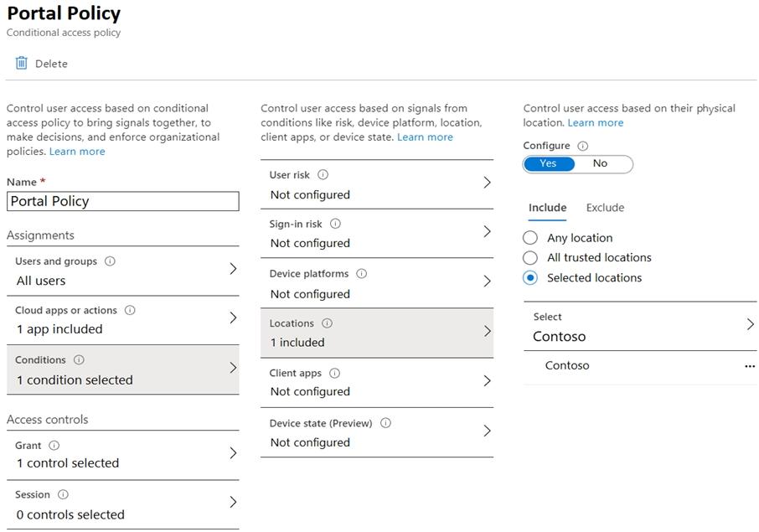Switch to the Include tab
759x532 pixels.
coord(547,208)
